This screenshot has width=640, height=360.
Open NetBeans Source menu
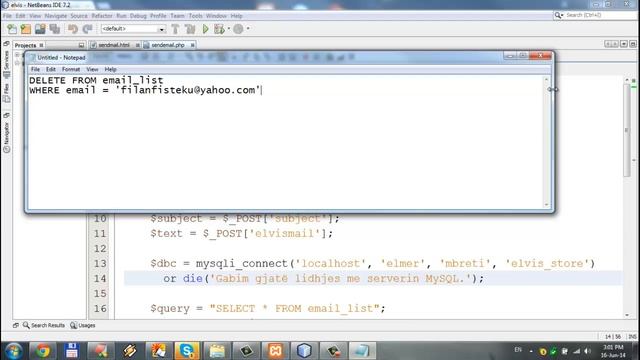pos(79,16)
